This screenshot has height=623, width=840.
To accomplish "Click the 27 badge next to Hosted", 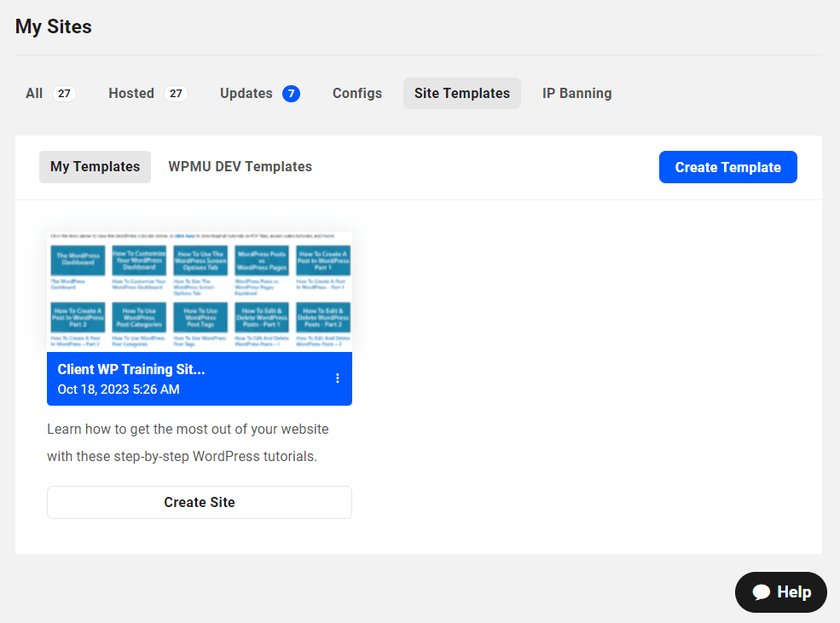I will coord(176,94).
